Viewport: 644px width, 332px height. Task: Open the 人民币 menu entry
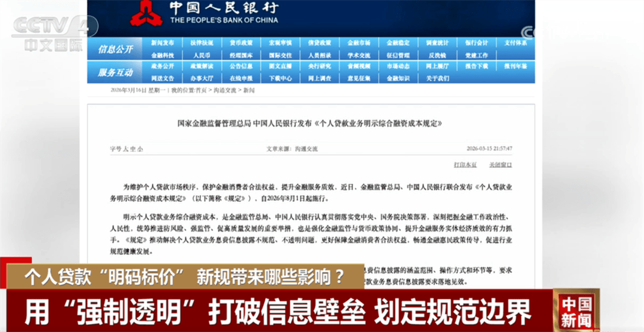click(x=202, y=54)
